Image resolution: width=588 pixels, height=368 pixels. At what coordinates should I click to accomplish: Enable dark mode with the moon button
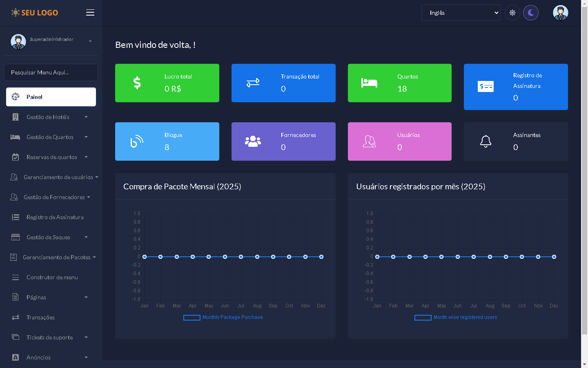(x=531, y=13)
